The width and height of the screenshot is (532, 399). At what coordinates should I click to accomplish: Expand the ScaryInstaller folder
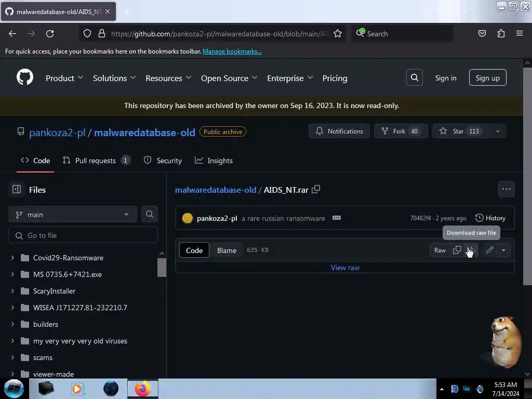pyautogui.click(x=12, y=291)
